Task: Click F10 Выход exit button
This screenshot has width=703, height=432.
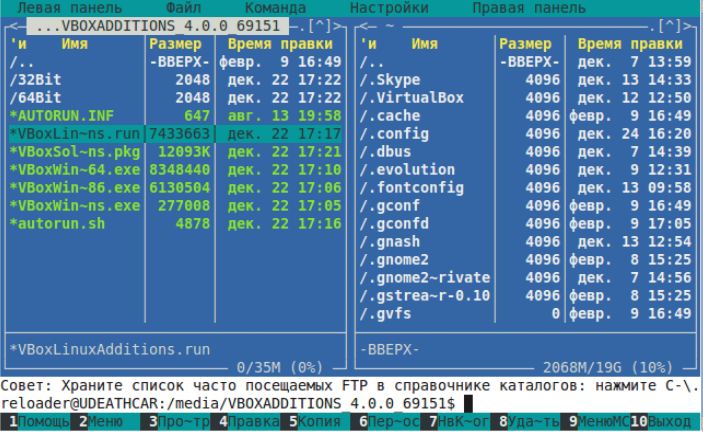Action: (x=661, y=422)
